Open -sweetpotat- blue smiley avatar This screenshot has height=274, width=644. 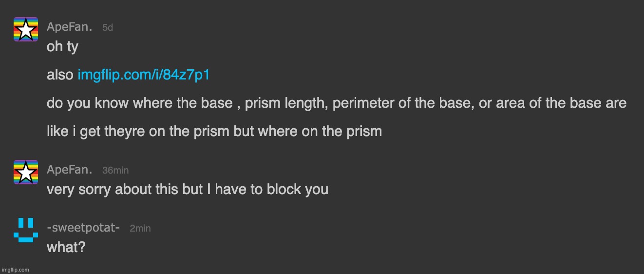(x=26, y=230)
